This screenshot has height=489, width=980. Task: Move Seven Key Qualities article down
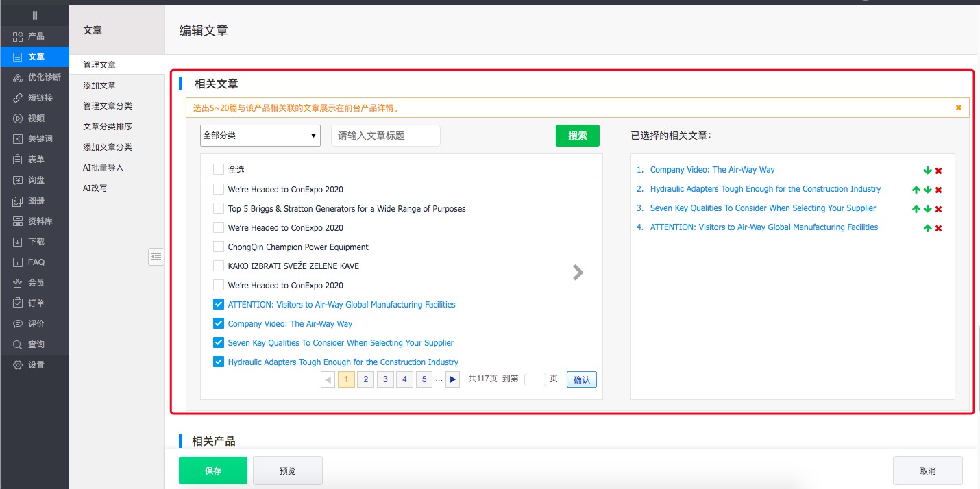pos(927,209)
